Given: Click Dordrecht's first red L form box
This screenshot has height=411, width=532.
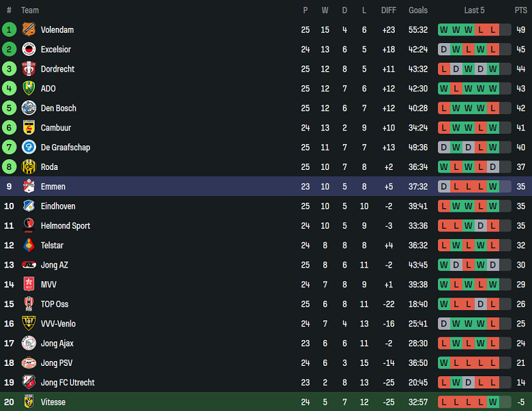Looking at the screenshot, I should point(444,69).
